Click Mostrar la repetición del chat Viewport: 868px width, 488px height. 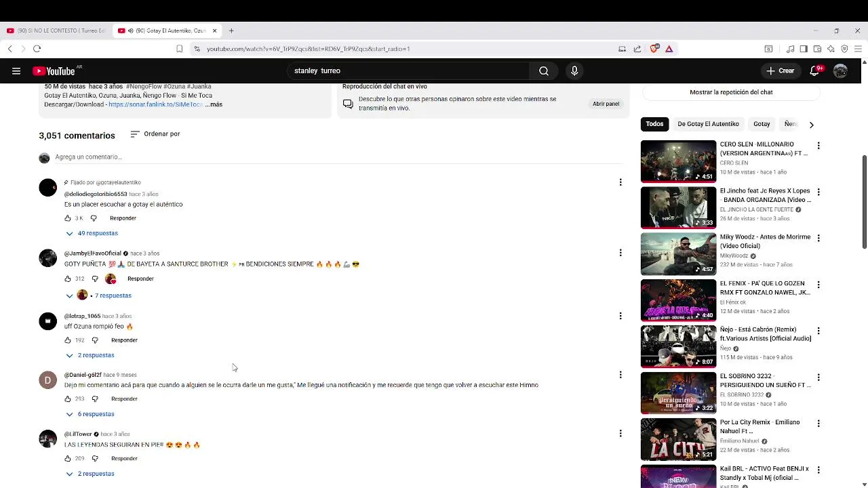click(x=731, y=92)
